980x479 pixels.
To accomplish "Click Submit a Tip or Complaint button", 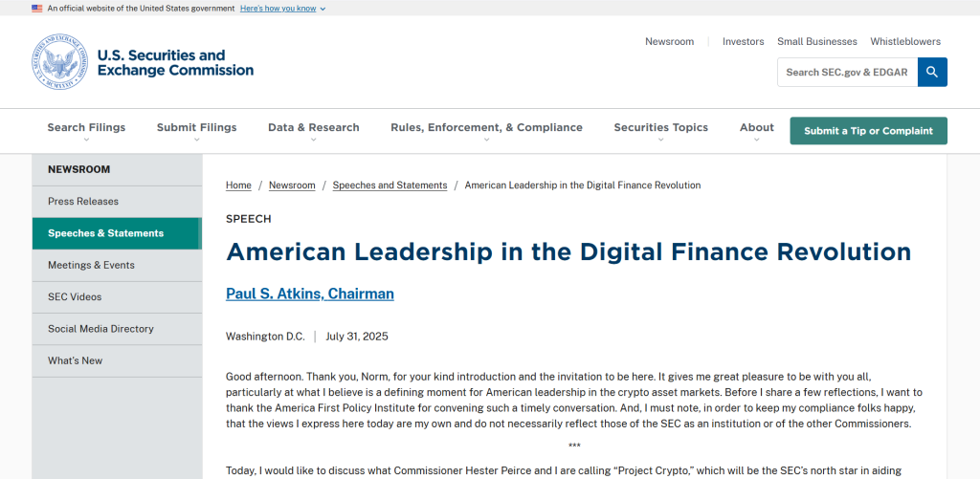I will tap(868, 131).
